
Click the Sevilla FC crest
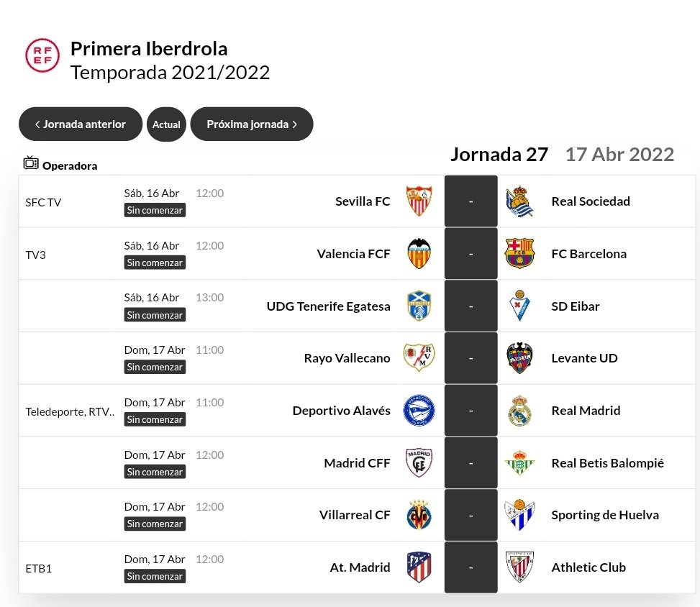click(x=419, y=201)
